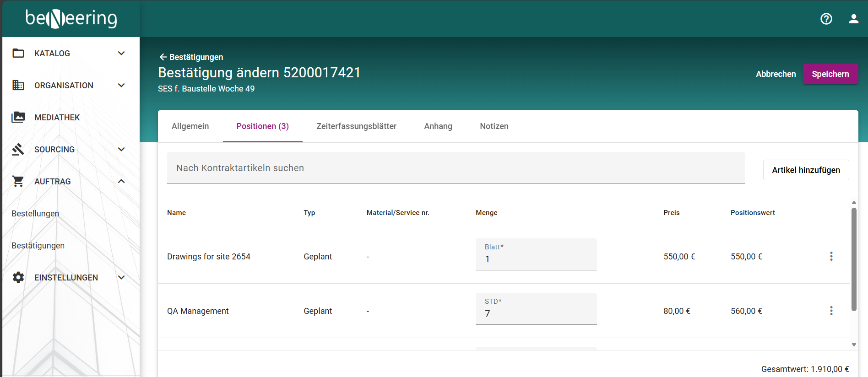Expand the Einstellungen menu chevron
This screenshot has height=377, width=868.
pyautogui.click(x=121, y=278)
